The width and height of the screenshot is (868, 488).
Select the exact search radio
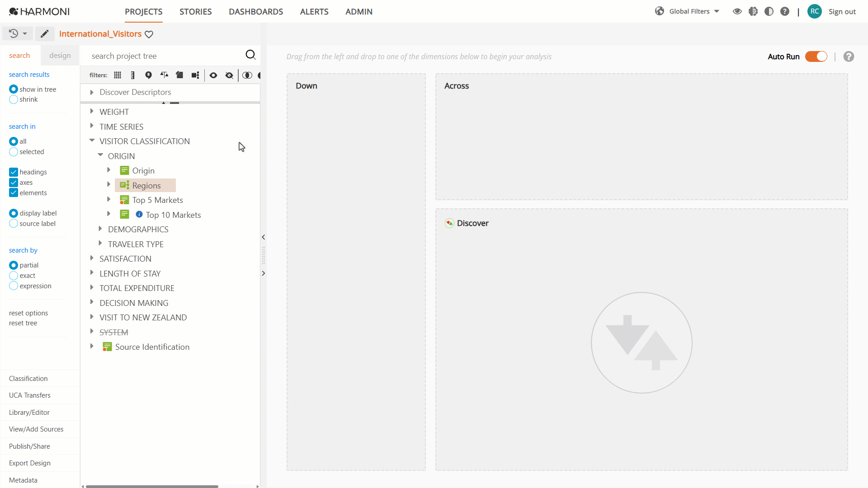click(x=14, y=276)
